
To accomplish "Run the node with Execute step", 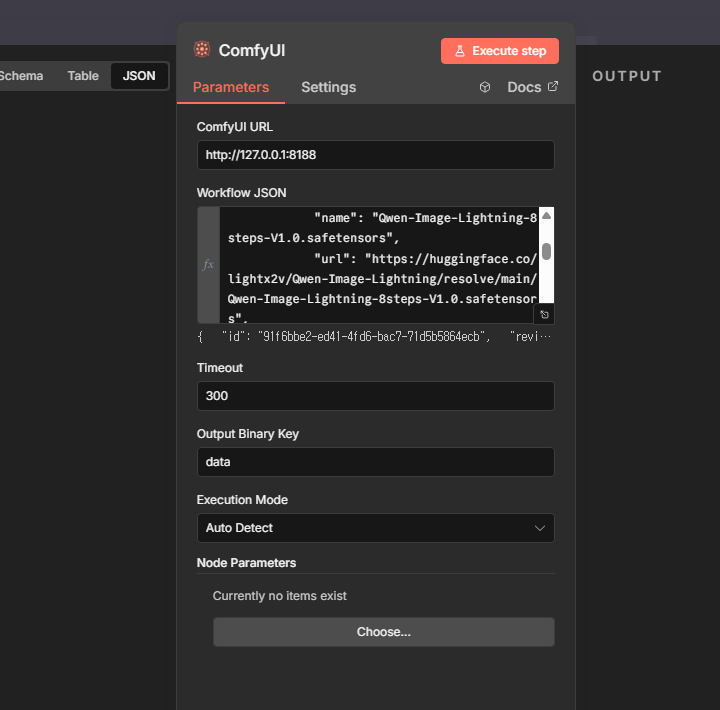I will [500, 51].
